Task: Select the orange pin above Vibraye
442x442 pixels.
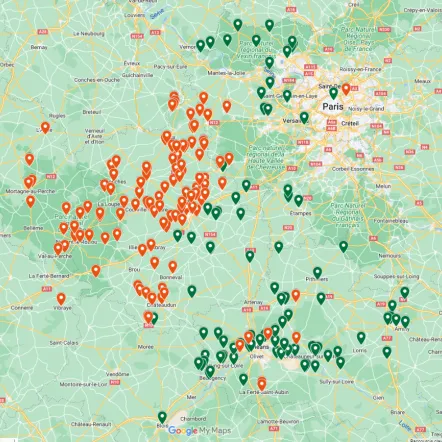Action: pos(61,299)
